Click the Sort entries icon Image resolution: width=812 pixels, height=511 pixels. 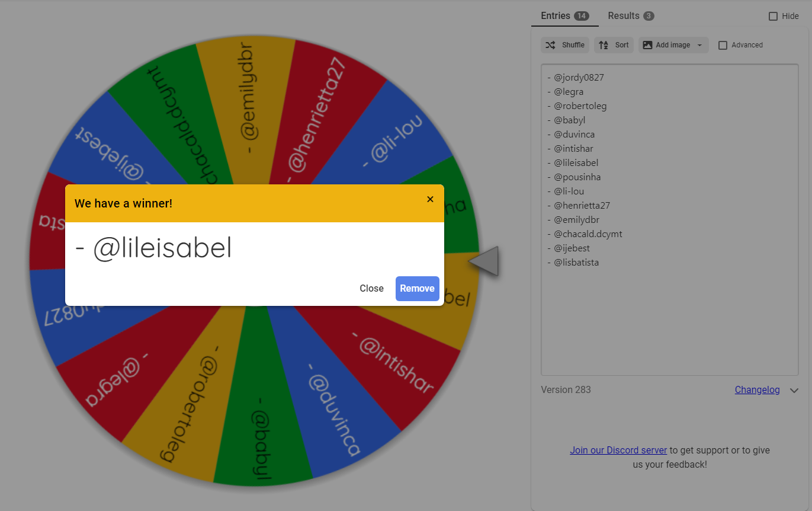tap(604, 45)
